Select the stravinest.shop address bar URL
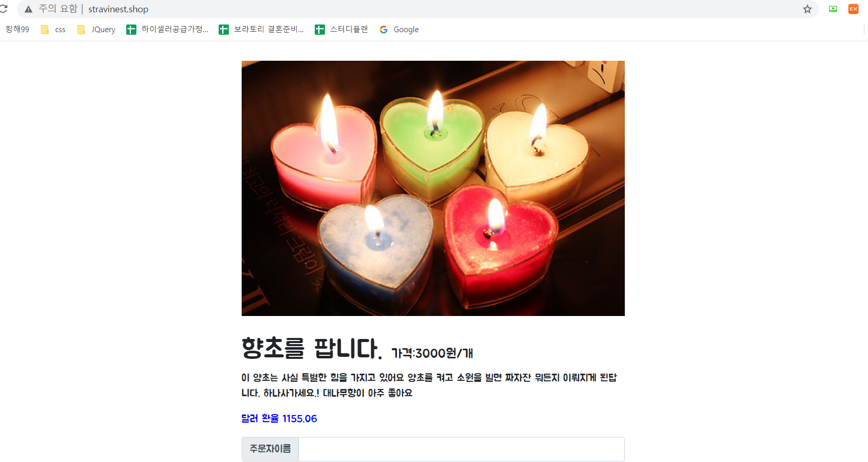Screen dimensions: 868x462 118,9
